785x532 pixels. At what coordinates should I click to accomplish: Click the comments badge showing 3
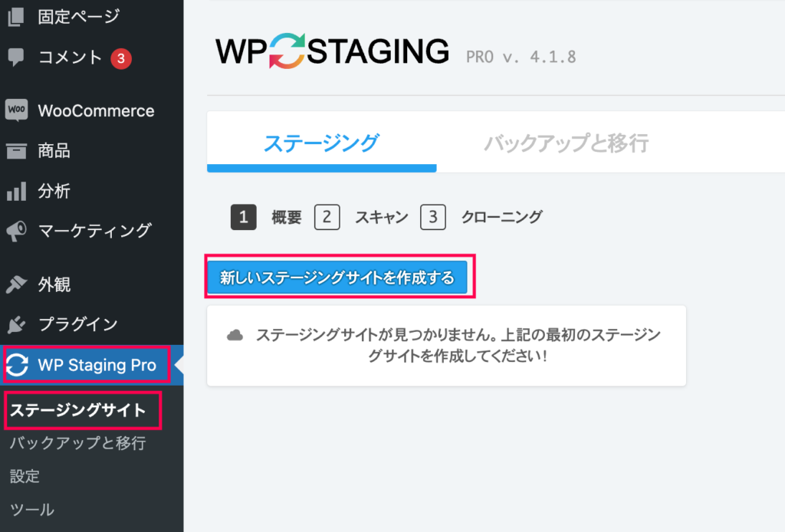click(x=120, y=58)
